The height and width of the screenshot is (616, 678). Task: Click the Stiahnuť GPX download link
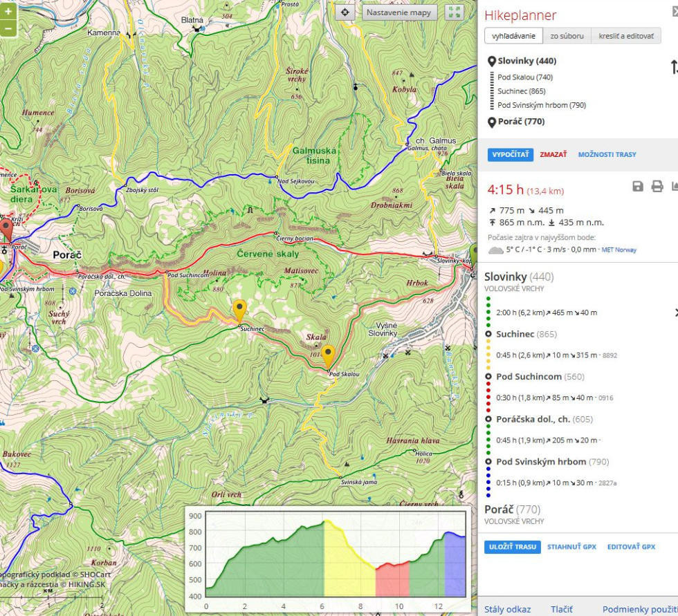pyautogui.click(x=571, y=547)
